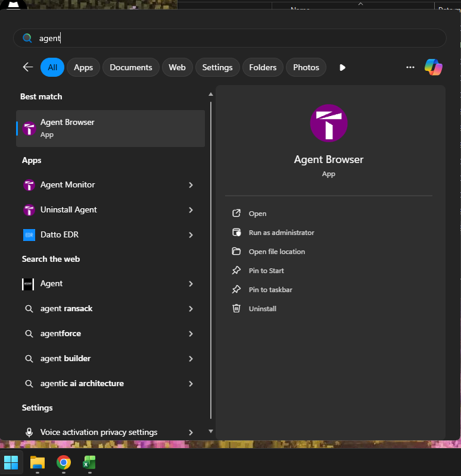
Task: Click the back arrow in search filters
Action: coord(28,67)
